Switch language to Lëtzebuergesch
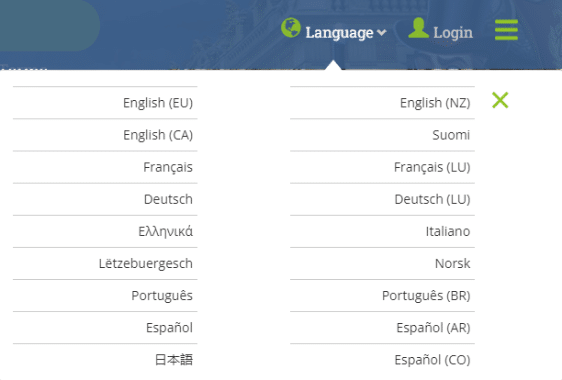 click(105, 264)
